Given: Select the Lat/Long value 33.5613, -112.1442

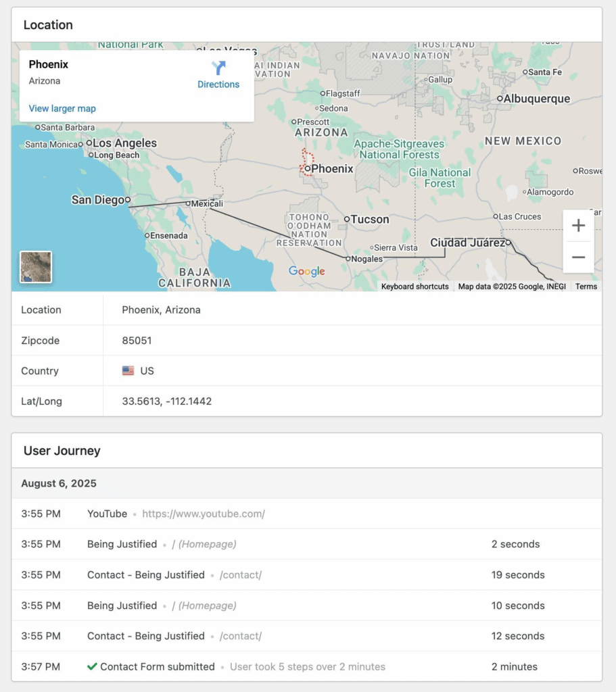Looking at the screenshot, I should 167,401.
